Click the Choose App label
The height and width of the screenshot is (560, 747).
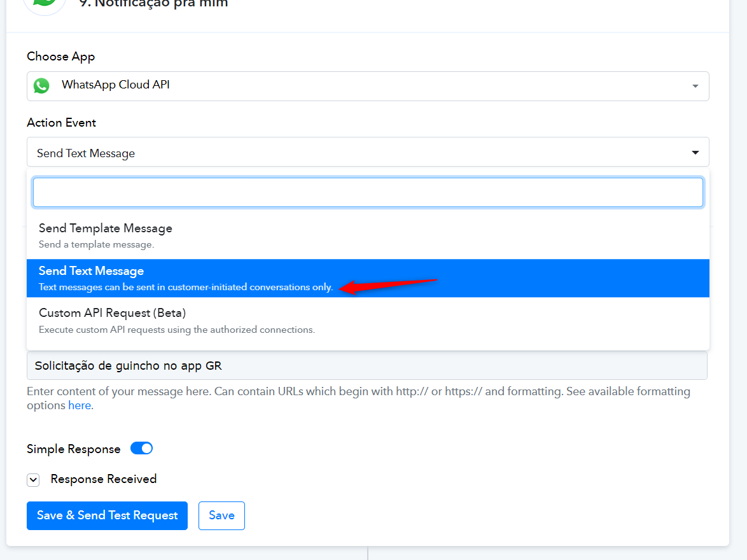[x=61, y=57]
